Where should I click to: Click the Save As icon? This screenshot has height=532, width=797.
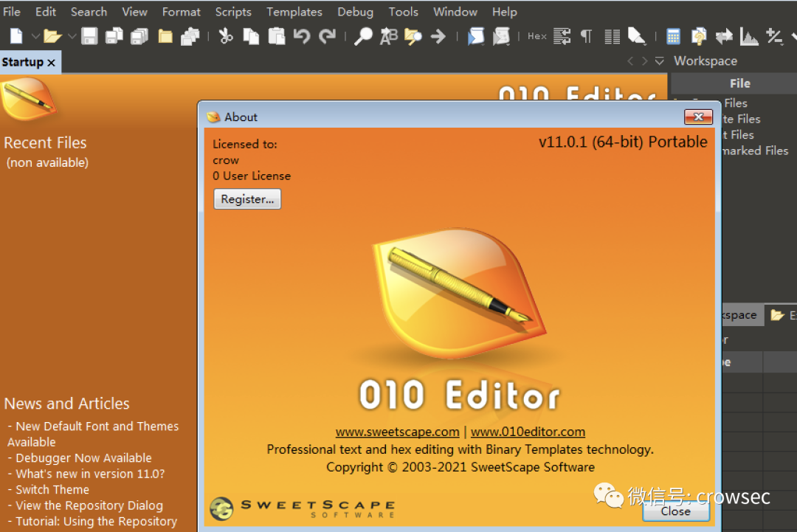point(114,36)
